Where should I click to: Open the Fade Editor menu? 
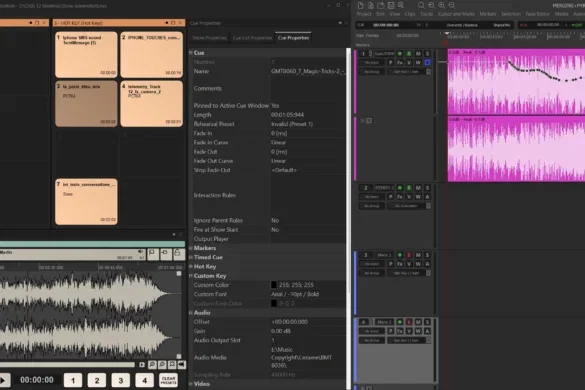[x=537, y=14]
